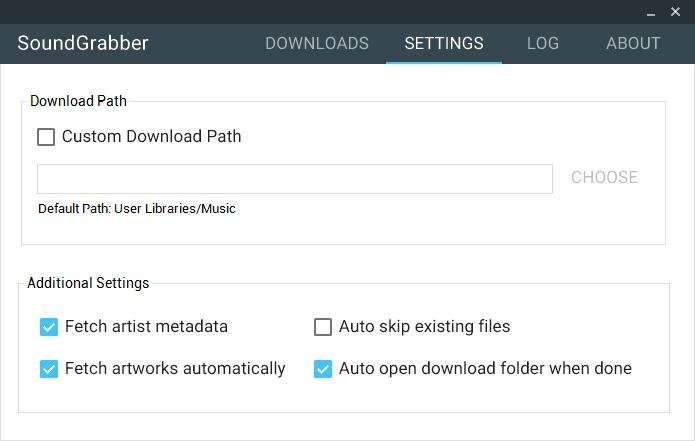Untick the Fetch artist metadata checkbox
695x441 pixels.
coord(49,327)
